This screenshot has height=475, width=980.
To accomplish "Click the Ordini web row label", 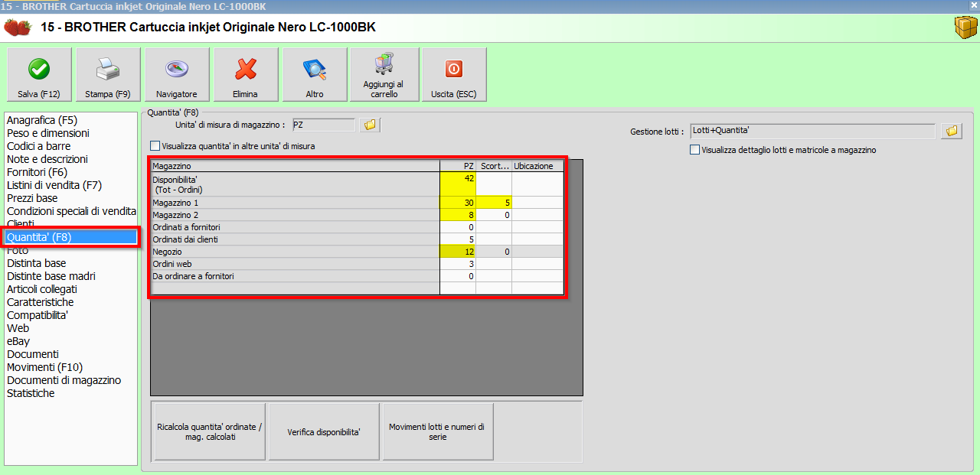I will coord(296,264).
